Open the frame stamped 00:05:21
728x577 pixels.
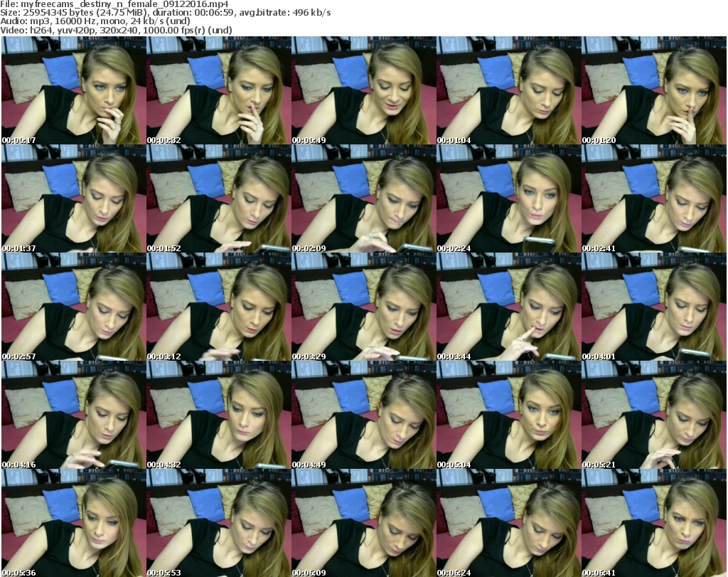coord(653,415)
